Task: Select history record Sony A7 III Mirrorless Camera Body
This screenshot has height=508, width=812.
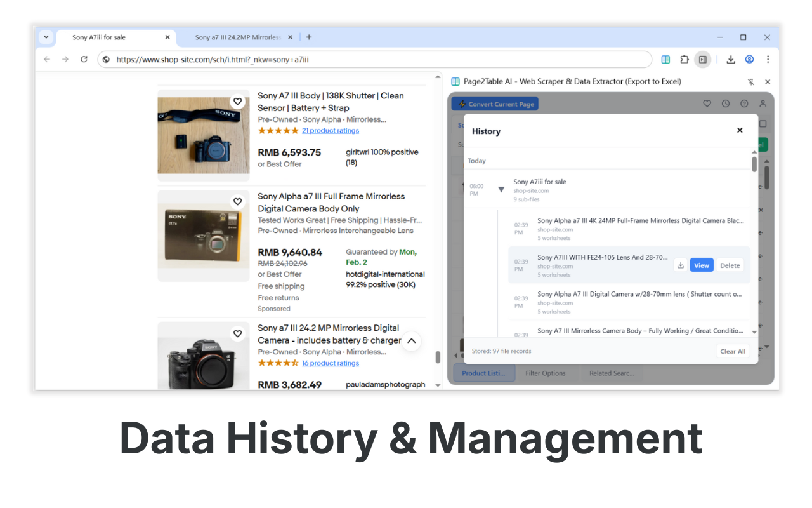Action: tap(629, 330)
